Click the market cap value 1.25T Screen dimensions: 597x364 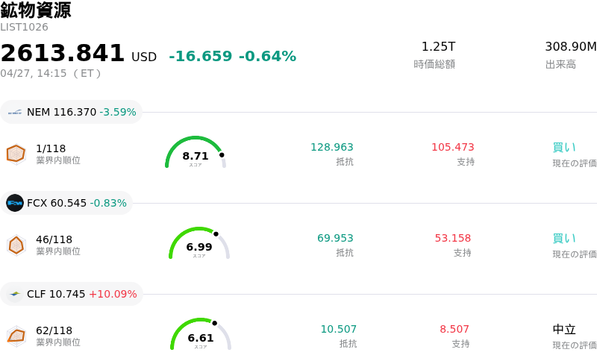438,46
